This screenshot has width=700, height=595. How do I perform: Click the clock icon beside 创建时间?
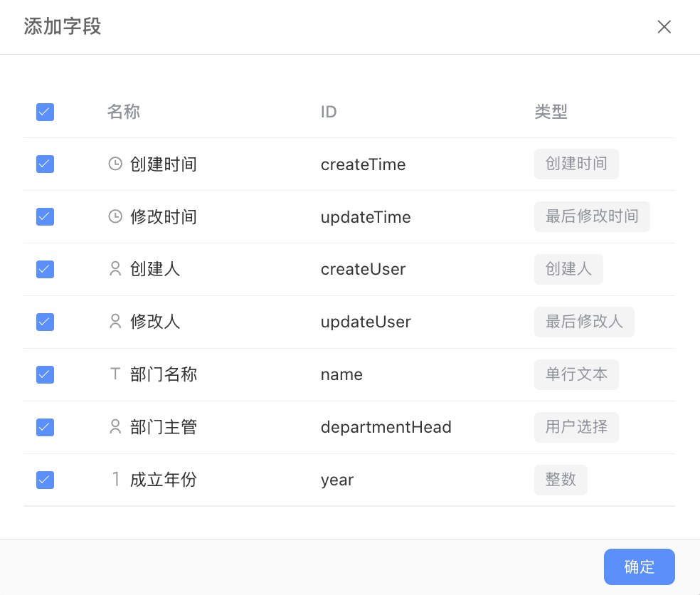click(115, 164)
